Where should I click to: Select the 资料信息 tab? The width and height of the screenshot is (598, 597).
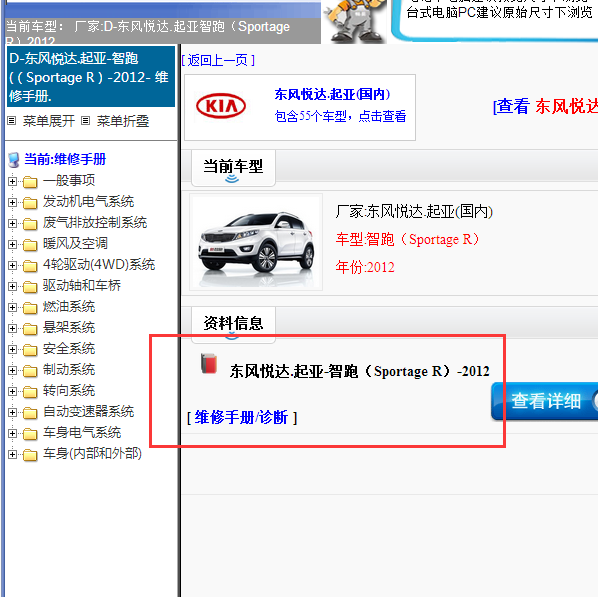pyautogui.click(x=233, y=325)
